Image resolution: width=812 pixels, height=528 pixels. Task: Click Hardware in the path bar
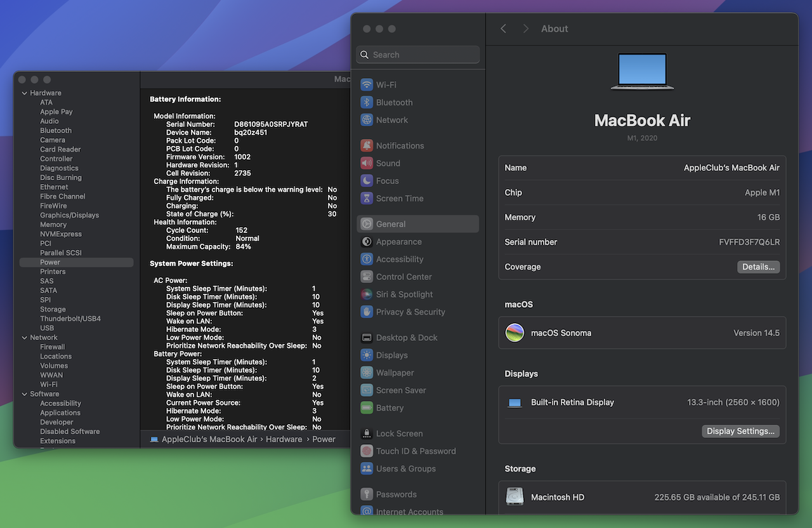[x=284, y=439]
